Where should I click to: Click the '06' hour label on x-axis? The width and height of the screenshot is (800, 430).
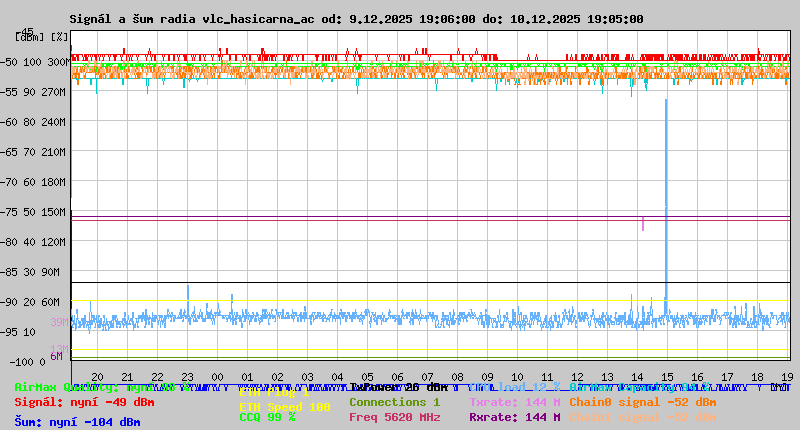397,377
